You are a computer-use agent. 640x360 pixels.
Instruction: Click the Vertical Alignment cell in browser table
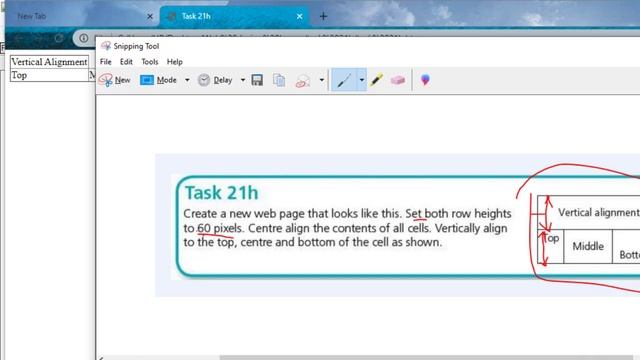pyautogui.click(x=49, y=62)
